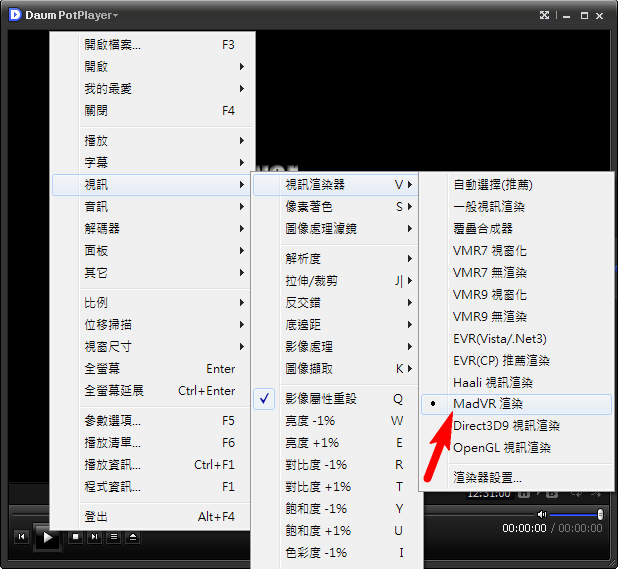Select VMR9 無渲染 renderer

tap(516, 317)
